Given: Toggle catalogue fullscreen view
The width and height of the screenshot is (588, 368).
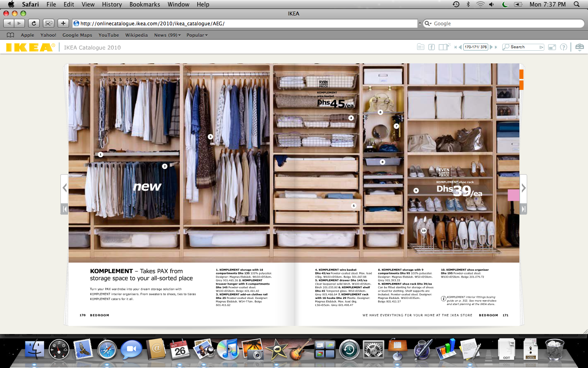Looking at the screenshot, I should (x=552, y=47).
